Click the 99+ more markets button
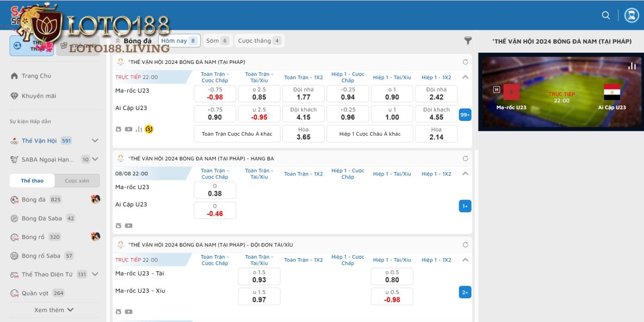The width and height of the screenshot is (644, 322). [x=465, y=115]
